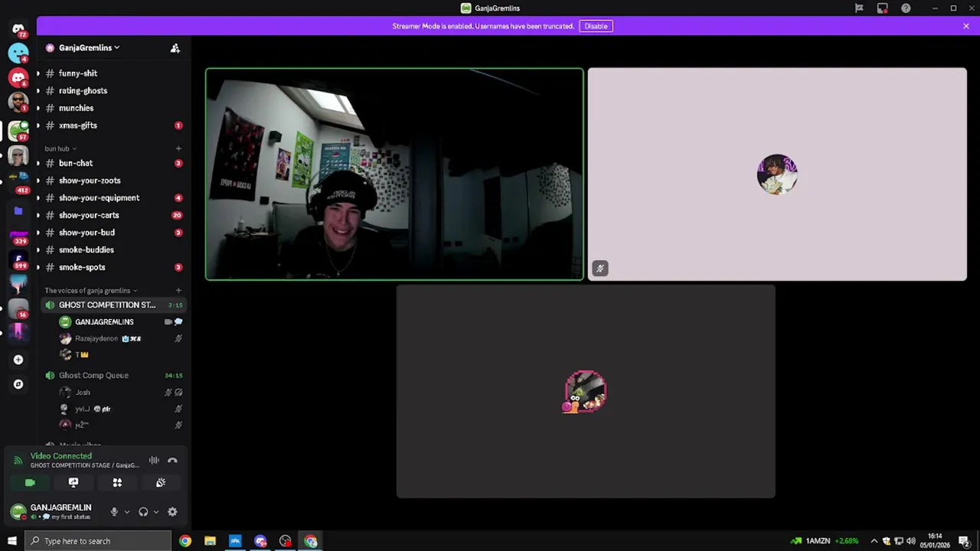Open AMZN stock widget in taskbar
Image resolution: width=980 pixels, height=551 pixels.
pos(824,541)
